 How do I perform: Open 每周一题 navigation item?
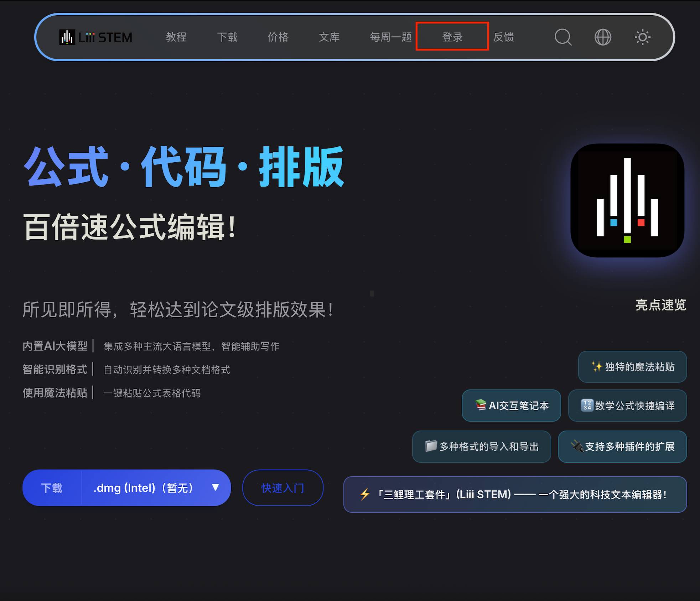pyautogui.click(x=391, y=37)
